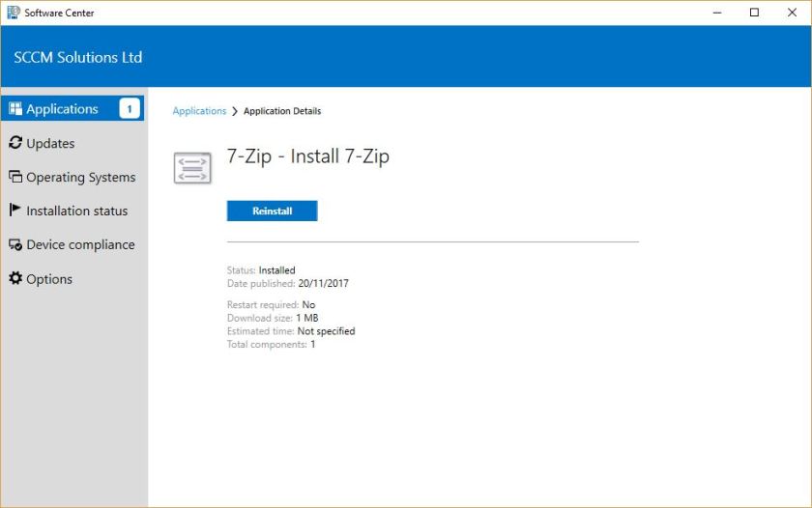Viewport: 812px width, 508px height.
Task: Follow the Applications breadcrumb link
Action: pyautogui.click(x=199, y=111)
